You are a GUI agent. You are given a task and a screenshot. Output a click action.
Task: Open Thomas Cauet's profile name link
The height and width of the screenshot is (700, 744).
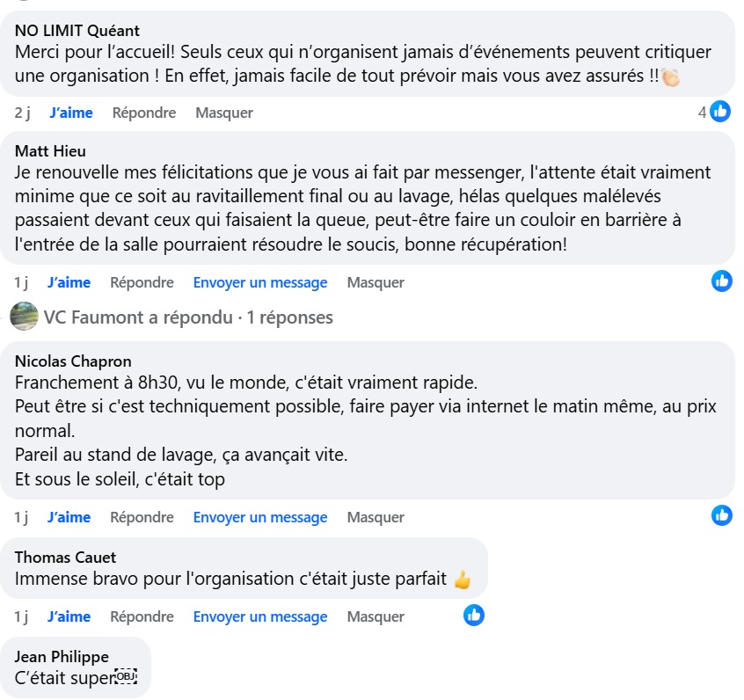tap(65, 558)
